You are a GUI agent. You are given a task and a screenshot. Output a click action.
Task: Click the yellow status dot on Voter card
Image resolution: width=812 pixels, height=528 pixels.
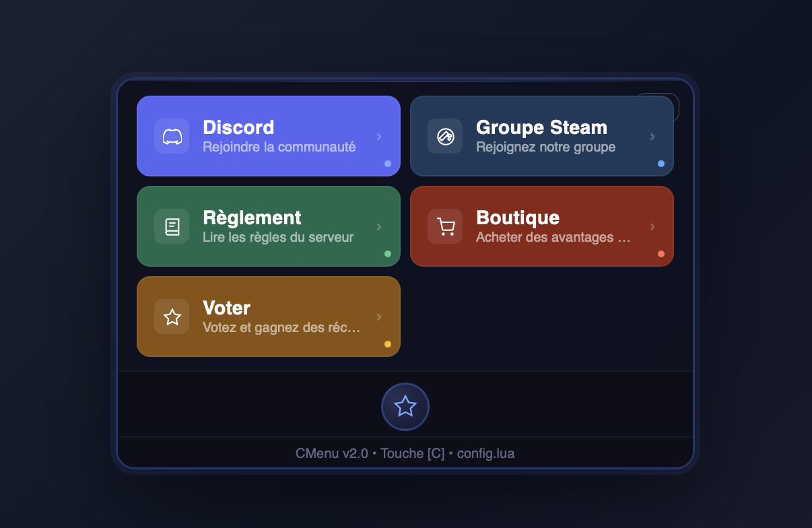point(388,344)
